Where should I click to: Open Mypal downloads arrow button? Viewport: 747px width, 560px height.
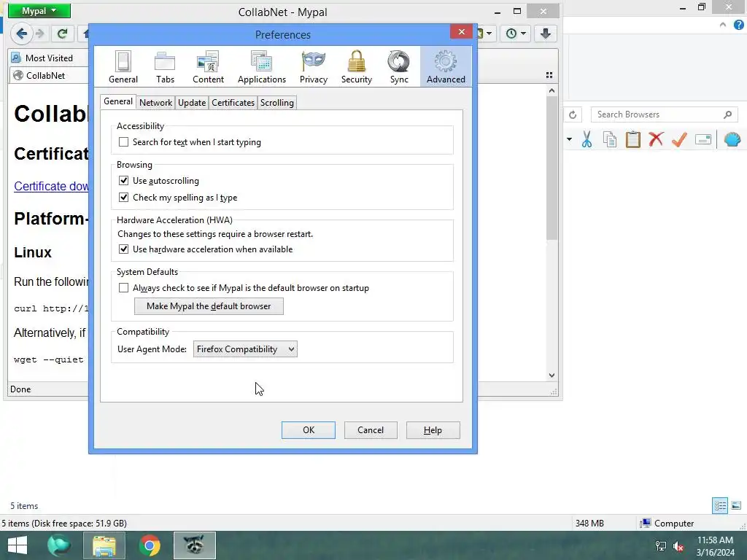click(x=546, y=34)
